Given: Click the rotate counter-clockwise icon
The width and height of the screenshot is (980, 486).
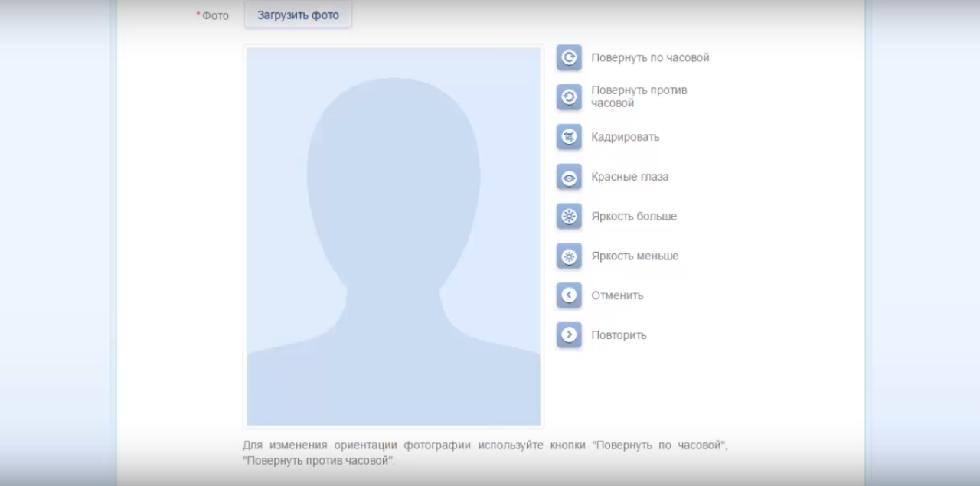Looking at the screenshot, I should tap(569, 96).
